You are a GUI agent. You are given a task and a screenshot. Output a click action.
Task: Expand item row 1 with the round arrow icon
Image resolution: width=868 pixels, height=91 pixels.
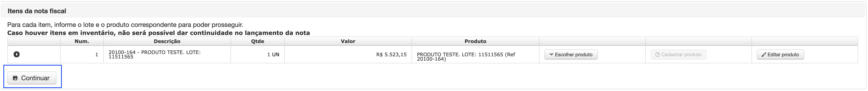point(17,54)
